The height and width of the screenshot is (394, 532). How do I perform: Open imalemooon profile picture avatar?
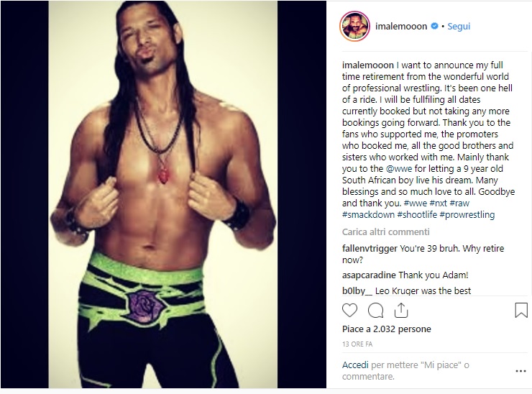[354, 26]
